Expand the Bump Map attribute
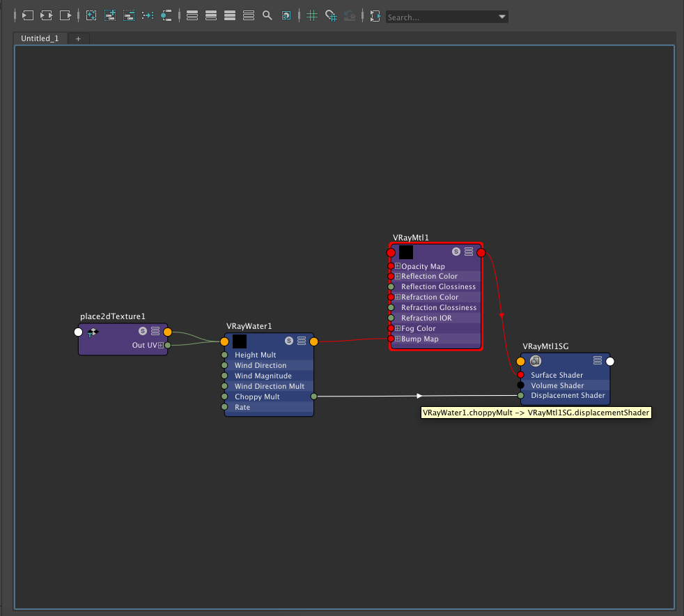 pos(398,339)
